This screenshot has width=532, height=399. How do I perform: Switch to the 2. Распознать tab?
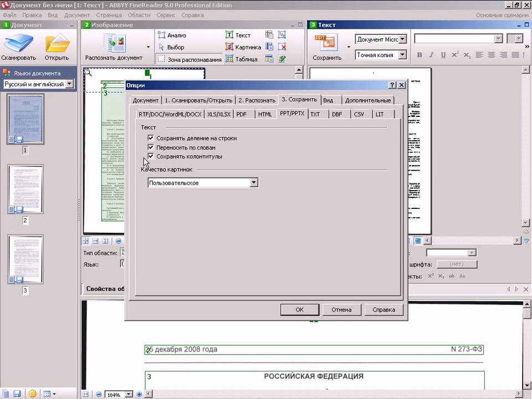pos(257,100)
